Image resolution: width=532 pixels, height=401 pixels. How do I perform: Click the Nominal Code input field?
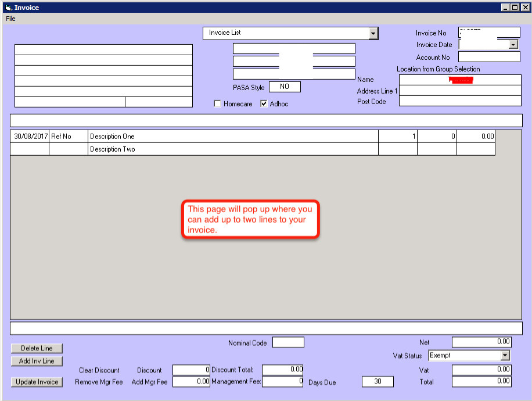[x=288, y=342]
